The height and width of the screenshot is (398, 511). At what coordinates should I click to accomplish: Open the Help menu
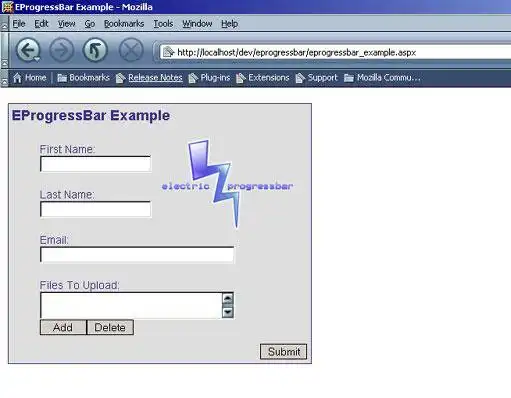click(229, 24)
